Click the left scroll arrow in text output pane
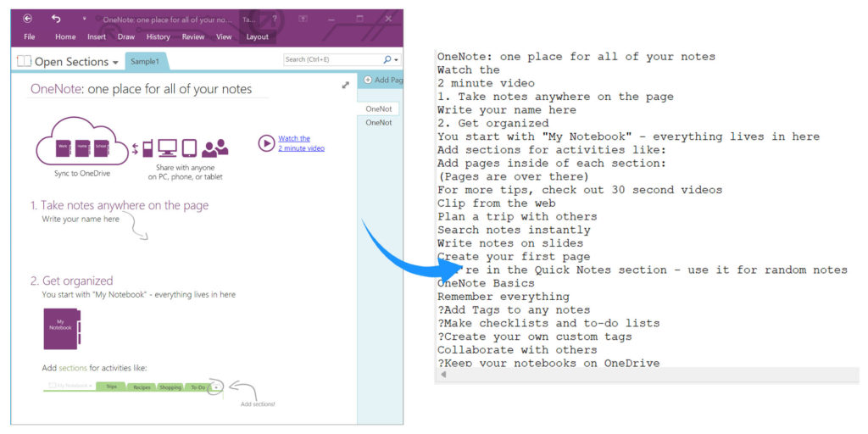The image size is (868, 434). pyautogui.click(x=442, y=375)
